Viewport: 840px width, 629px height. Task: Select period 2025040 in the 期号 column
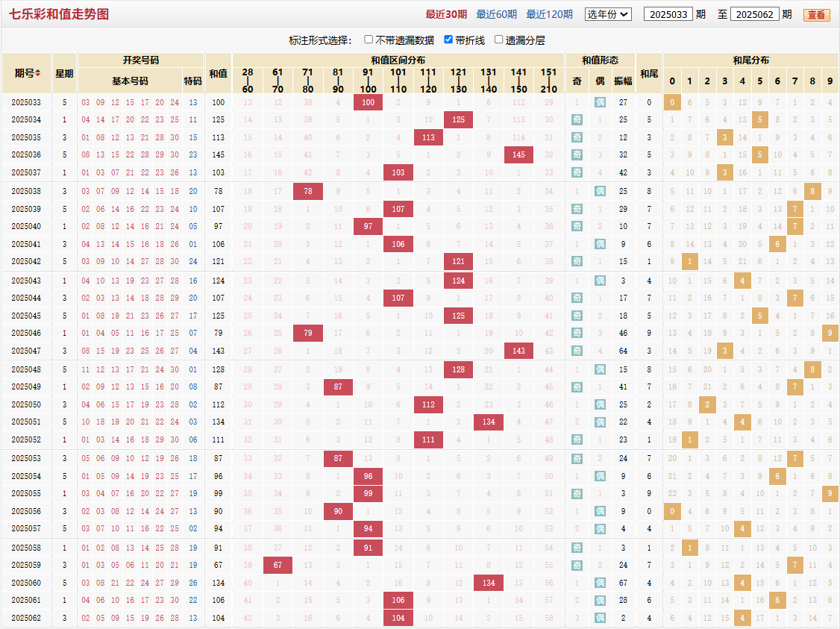pyautogui.click(x=26, y=227)
